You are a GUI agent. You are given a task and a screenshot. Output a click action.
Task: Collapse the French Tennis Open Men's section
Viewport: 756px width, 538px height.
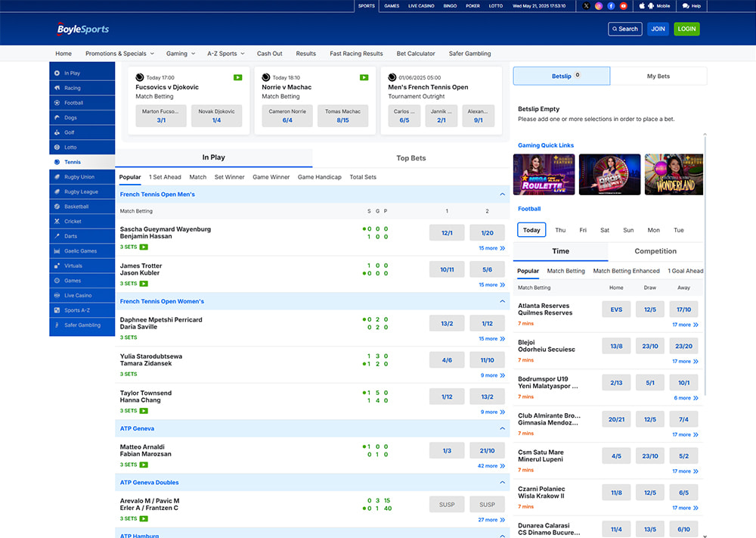tap(502, 194)
